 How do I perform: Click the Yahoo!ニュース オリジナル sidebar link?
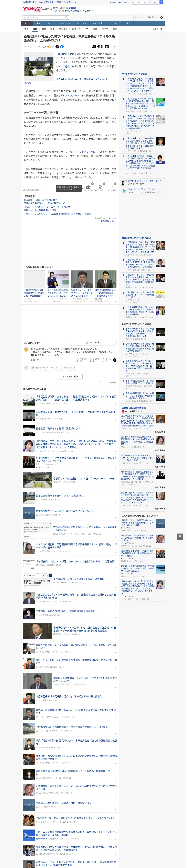141,189
